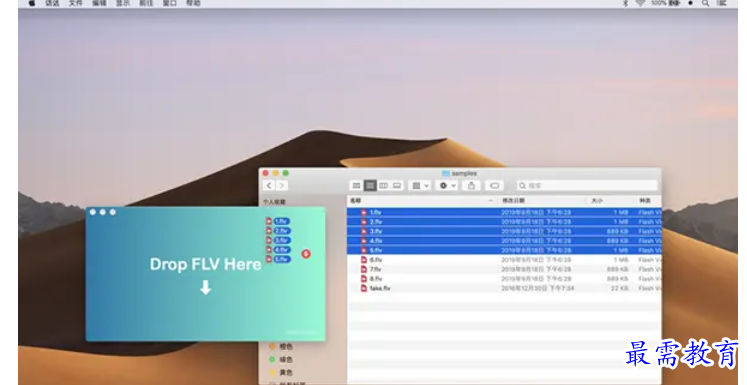Click the 个人收藏 sidebar header
The image size is (747, 385).
click(x=274, y=202)
